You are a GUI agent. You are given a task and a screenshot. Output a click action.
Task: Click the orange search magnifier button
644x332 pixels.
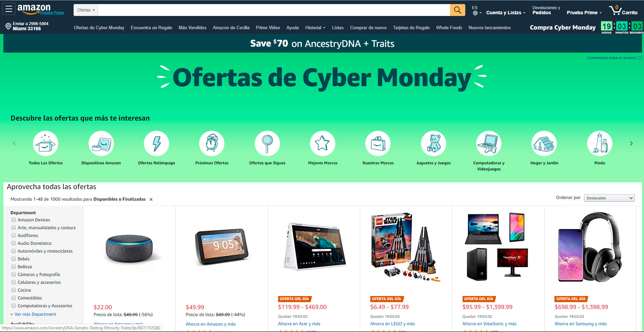pos(457,10)
